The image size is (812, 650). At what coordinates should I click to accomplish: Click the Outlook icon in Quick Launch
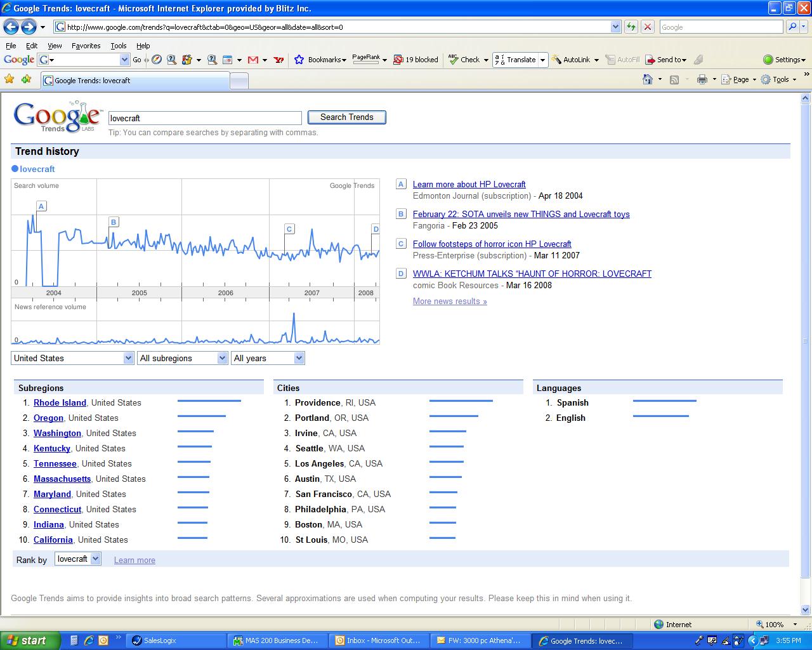click(103, 640)
